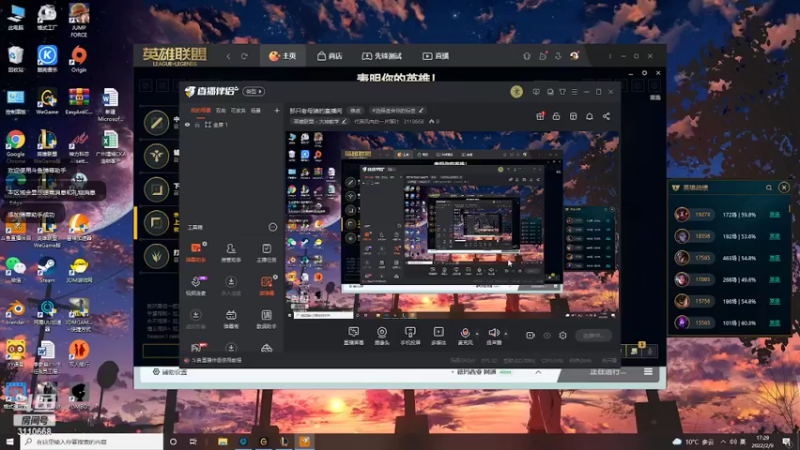Screen dimensions: 800x450
Task: Toggle the preview eye icon near settings
Action: [x=547, y=335]
